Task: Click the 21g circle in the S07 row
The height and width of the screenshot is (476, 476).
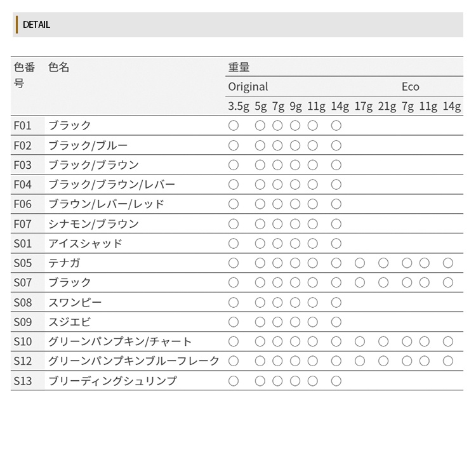Action: coord(383,282)
